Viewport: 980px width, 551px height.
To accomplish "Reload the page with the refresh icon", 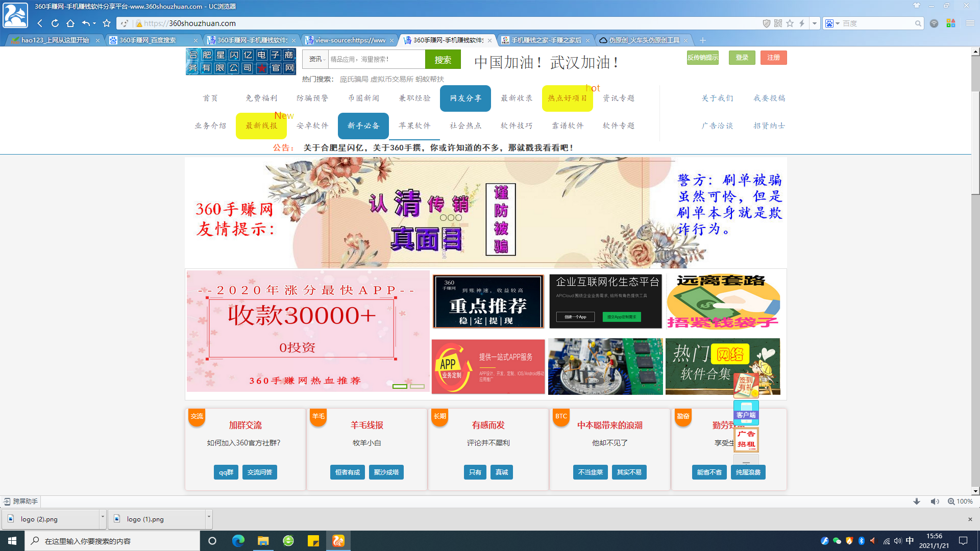I will click(x=55, y=23).
